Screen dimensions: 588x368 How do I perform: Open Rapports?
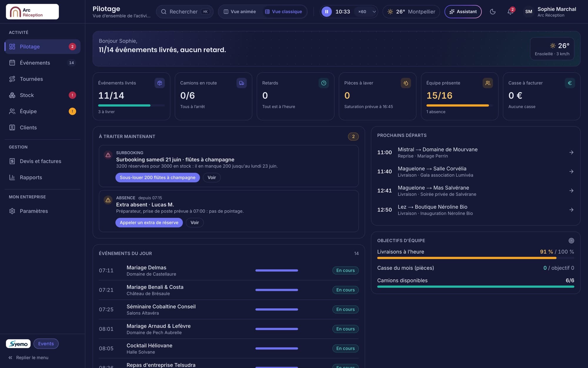click(43, 177)
